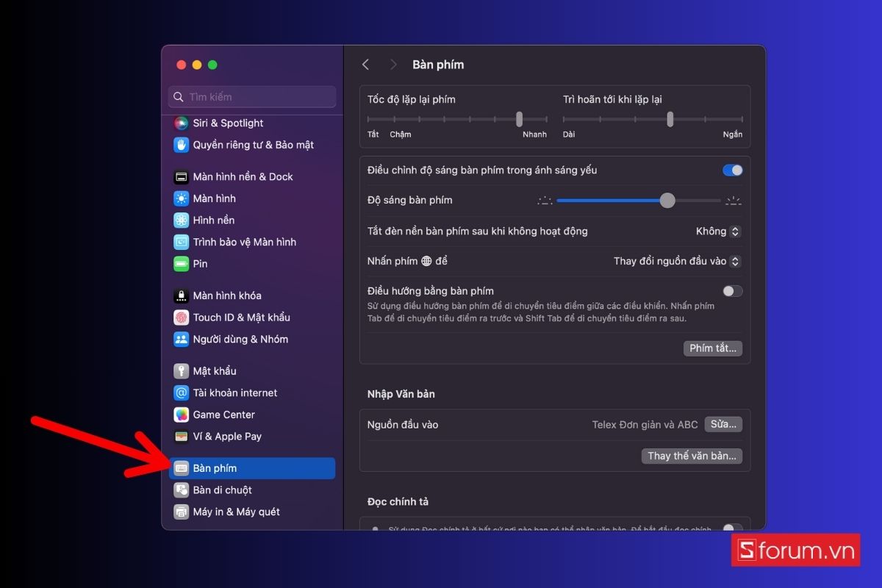Click the Thay thế văn bản... button

pos(692,456)
